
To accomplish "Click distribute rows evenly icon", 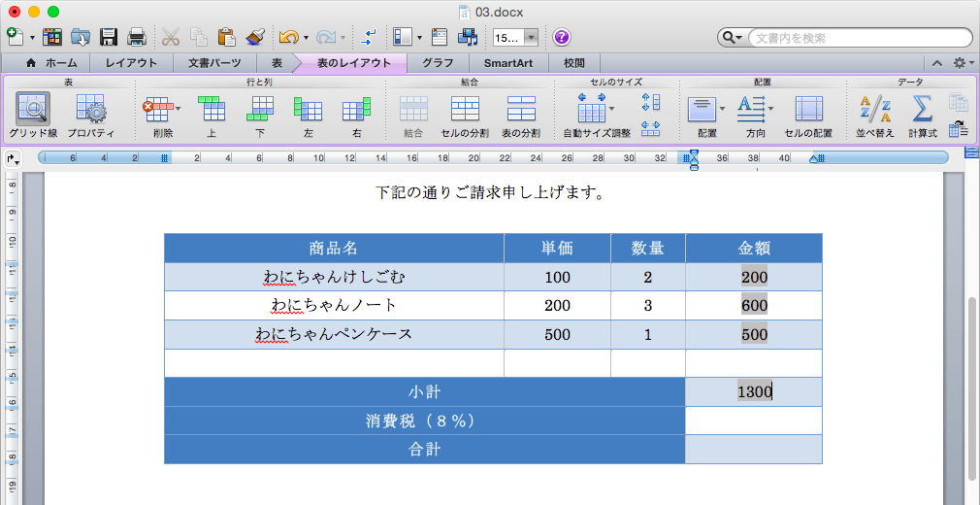I will [x=651, y=101].
